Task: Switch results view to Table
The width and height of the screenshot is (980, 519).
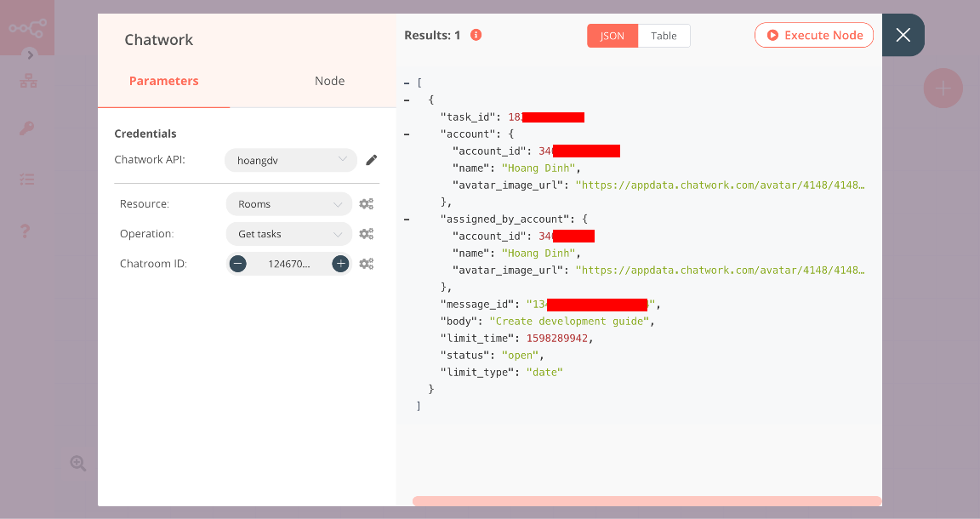Action: tap(664, 36)
